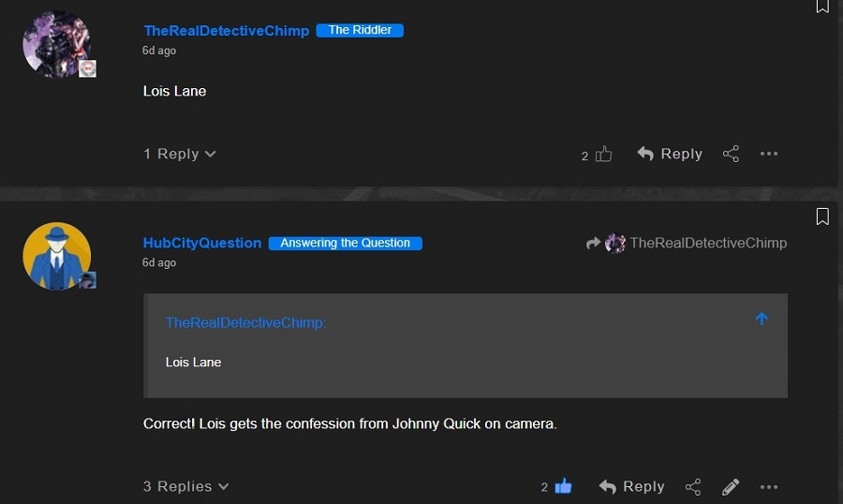
Task: Bookmark HubCityQuestion's post
Action: 822,216
